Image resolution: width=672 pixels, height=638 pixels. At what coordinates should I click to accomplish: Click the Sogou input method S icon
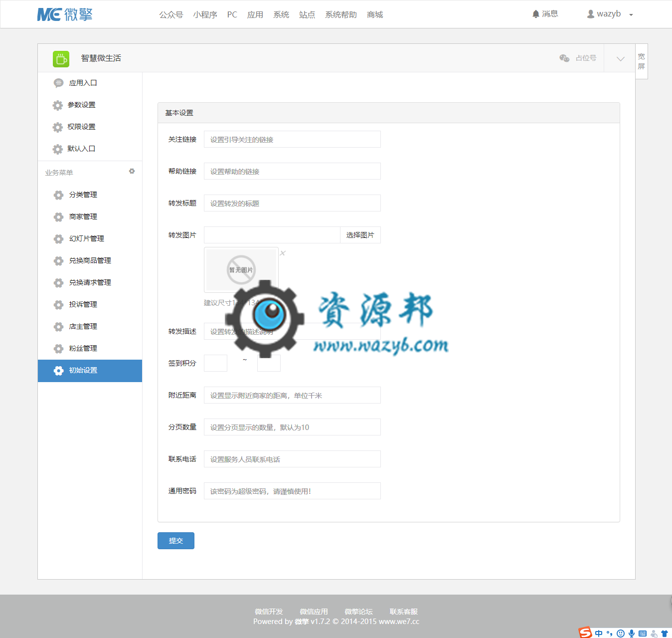point(585,633)
